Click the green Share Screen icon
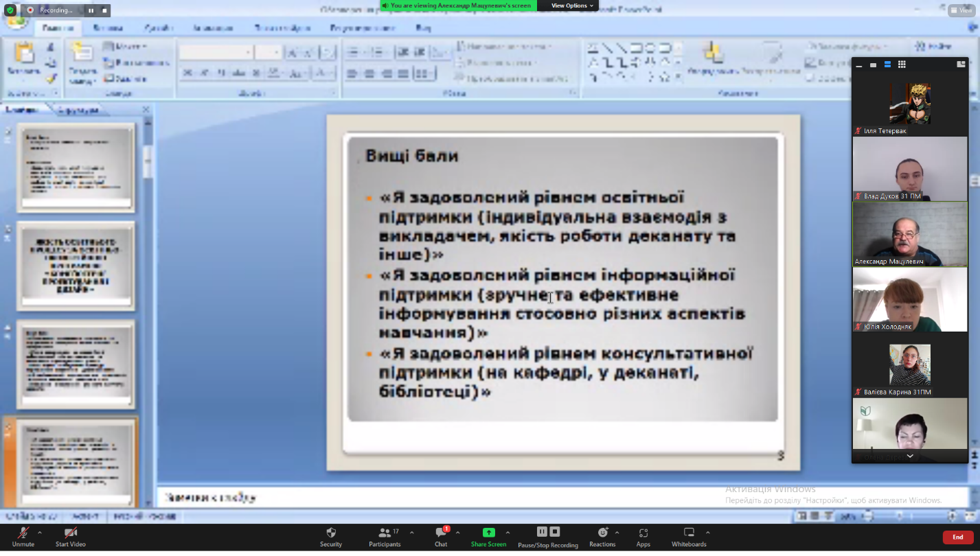 (488, 533)
